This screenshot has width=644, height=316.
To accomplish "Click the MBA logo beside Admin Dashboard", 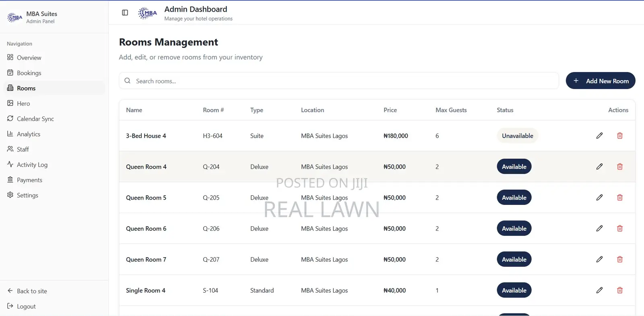I will tap(147, 13).
